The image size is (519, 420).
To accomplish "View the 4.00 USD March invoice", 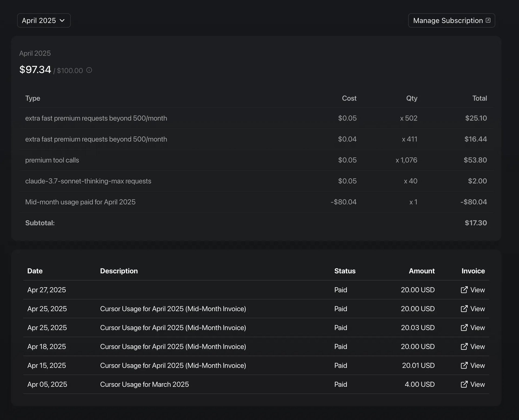I will coord(477,385).
